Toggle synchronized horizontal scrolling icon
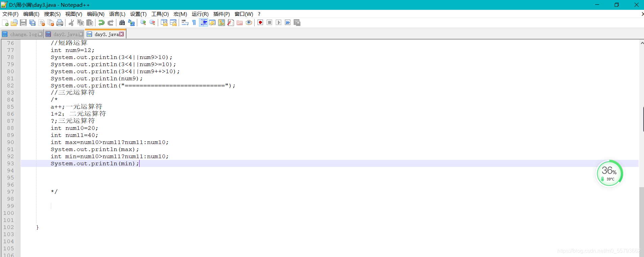The width and height of the screenshot is (644, 257). point(173,23)
